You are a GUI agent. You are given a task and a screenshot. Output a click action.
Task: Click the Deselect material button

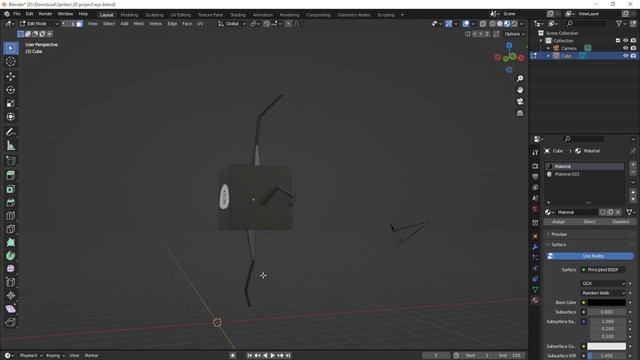click(620, 222)
